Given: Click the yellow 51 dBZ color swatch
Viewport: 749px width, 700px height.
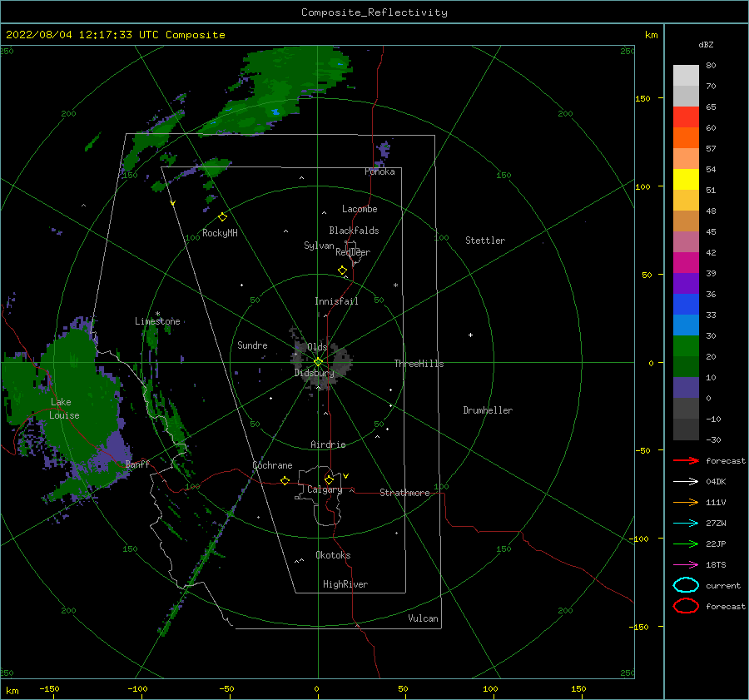Looking at the screenshot, I should tap(686, 180).
